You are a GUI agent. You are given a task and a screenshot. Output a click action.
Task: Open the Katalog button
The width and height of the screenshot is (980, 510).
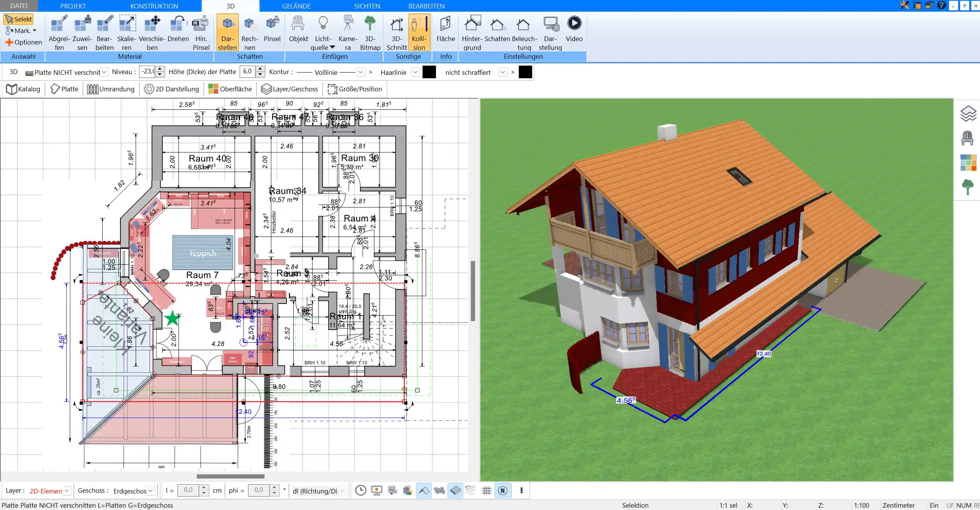(x=23, y=89)
